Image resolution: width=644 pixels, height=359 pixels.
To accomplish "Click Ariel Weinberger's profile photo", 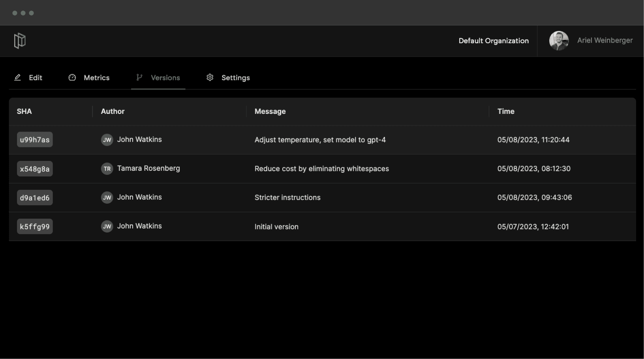I will click(x=559, y=41).
